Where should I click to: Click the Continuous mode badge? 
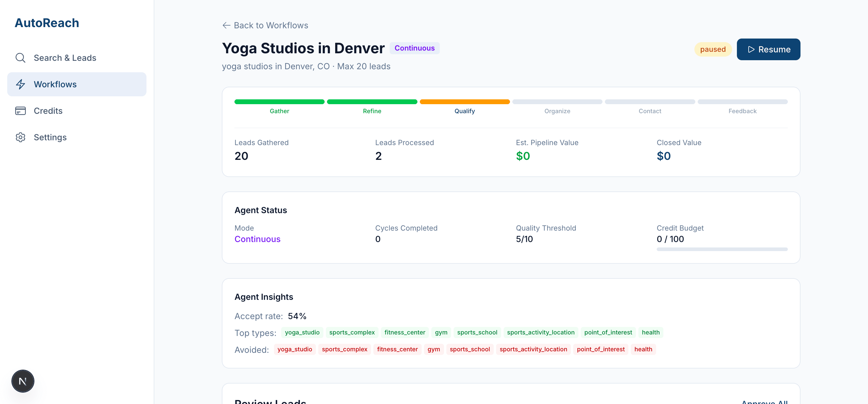(x=415, y=48)
